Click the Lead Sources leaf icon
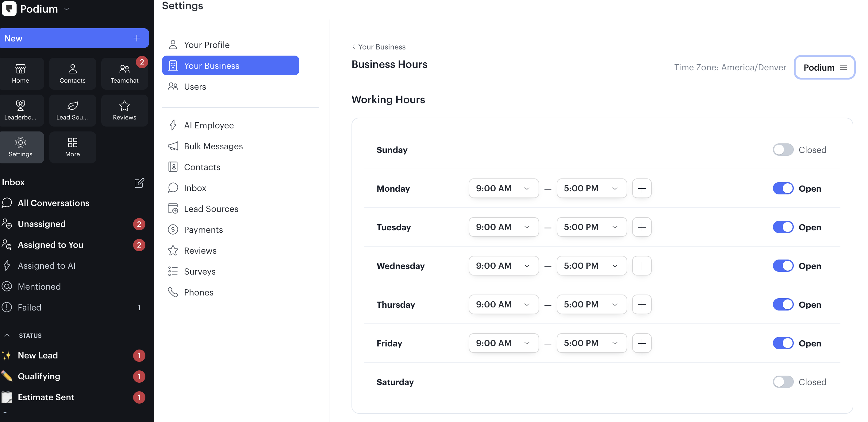Screen dimensions: 868x422 click(x=72, y=106)
